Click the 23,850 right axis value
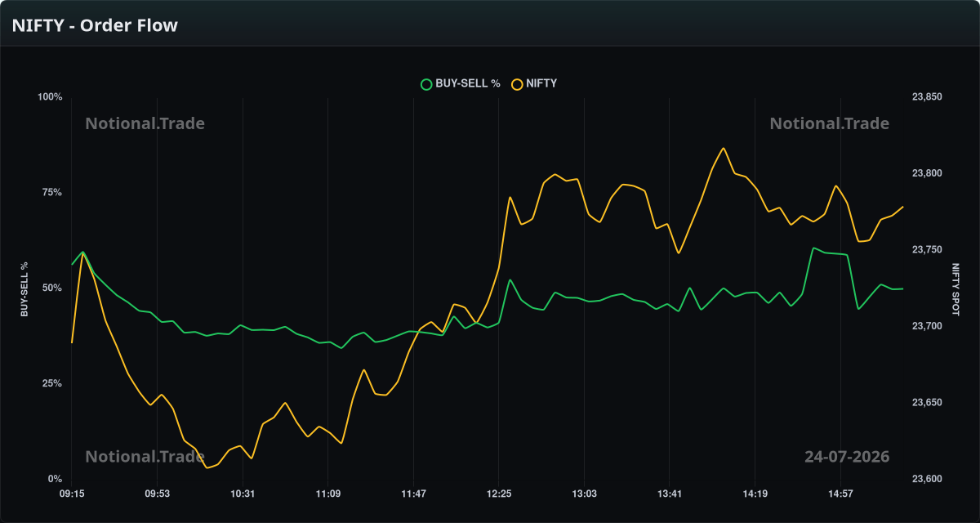Screen dimensions: 980x523 coord(927,97)
